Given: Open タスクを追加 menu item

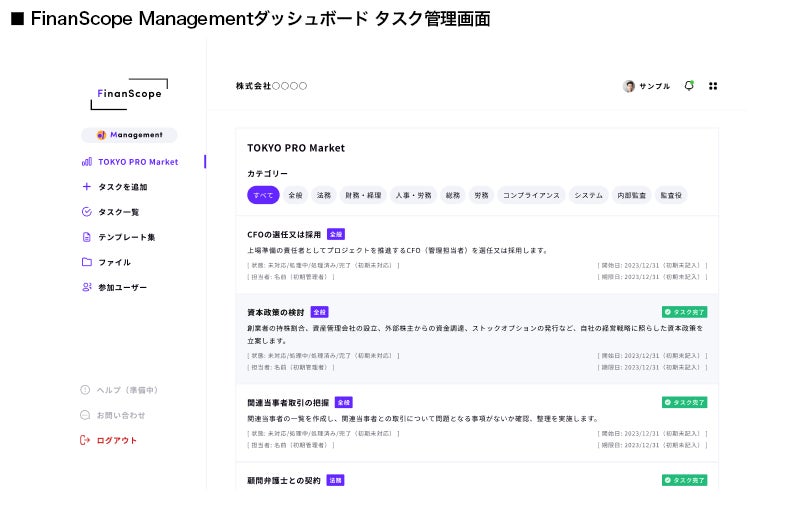Looking at the screenshot, I should (122, 187).
